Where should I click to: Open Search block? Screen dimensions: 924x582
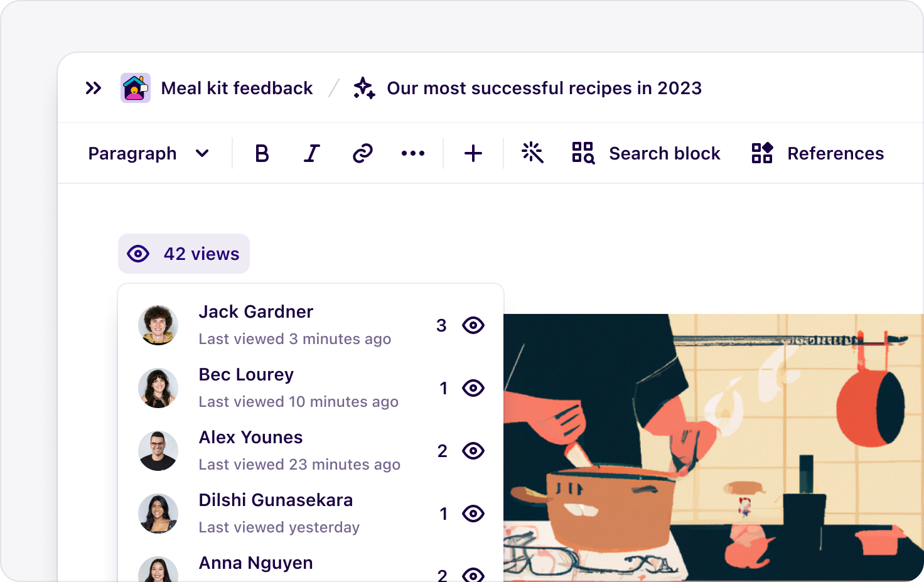click(x=646, y=153)
